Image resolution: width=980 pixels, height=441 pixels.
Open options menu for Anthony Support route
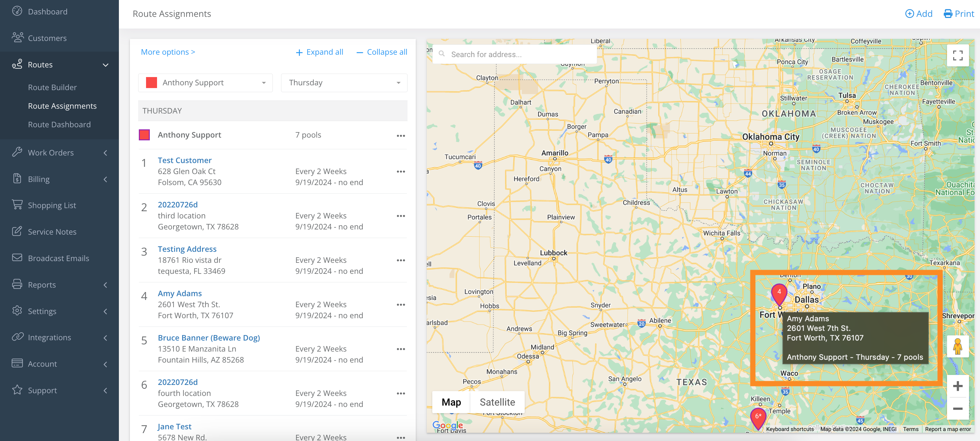(x=401, y=136)
